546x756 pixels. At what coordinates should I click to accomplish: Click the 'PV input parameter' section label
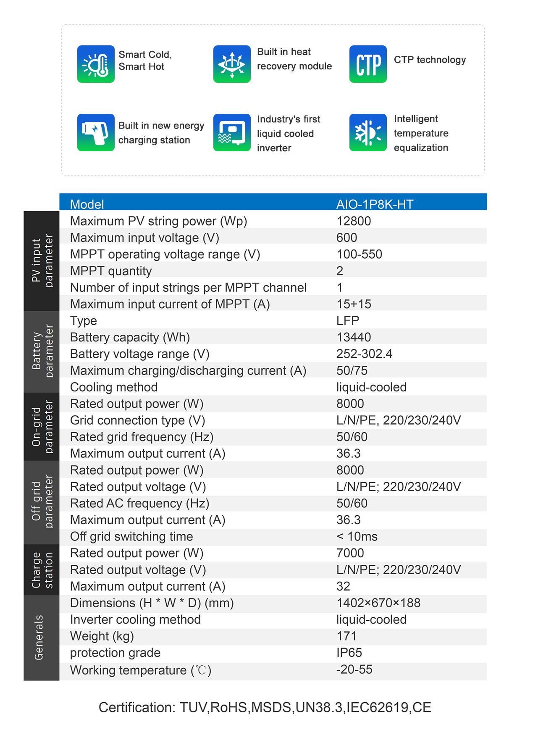42,261
